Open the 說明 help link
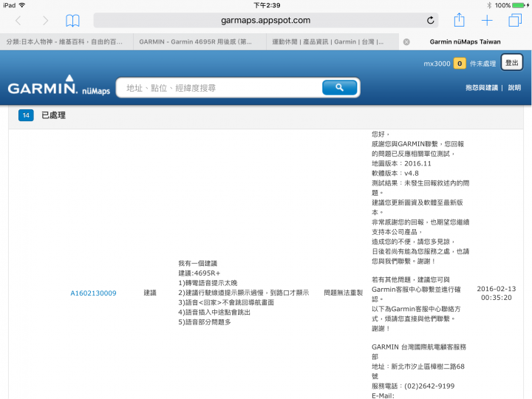532x399 pixels. 514,87
